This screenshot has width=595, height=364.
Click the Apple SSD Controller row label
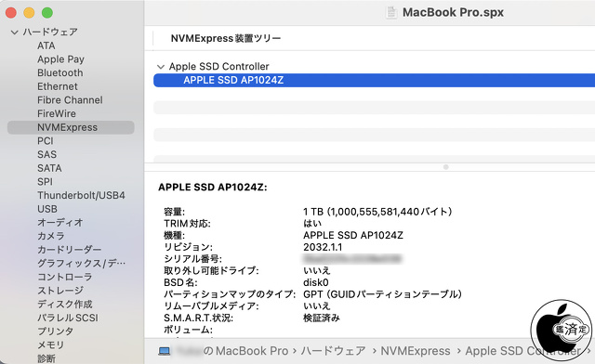pyautogui.click(x=219, y=67)
